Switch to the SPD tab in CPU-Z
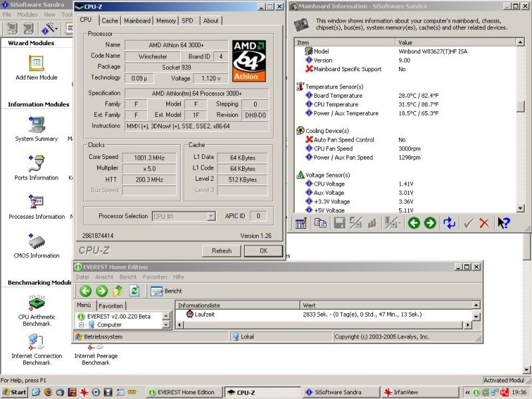 pos(188,21)
